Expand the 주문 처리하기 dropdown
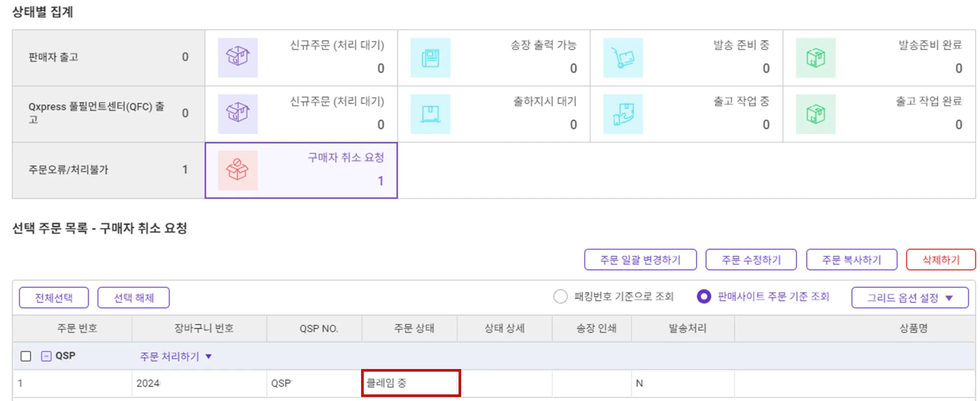Image resolution: width=980 pixels, height=401 pixels. coord(176,356)
